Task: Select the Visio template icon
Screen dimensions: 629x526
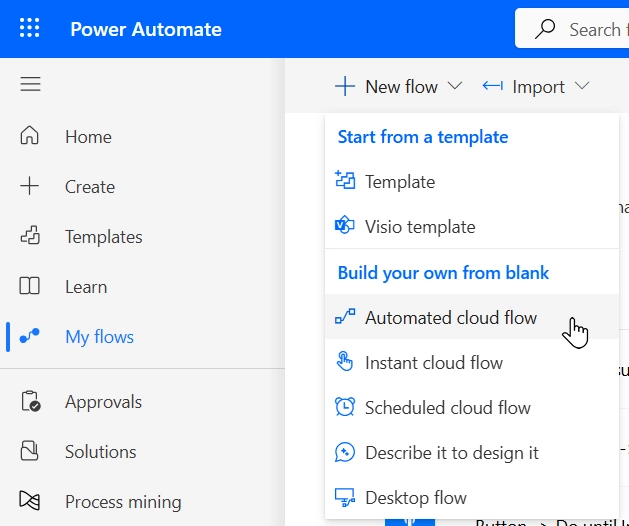Action: tap(345, 227)
